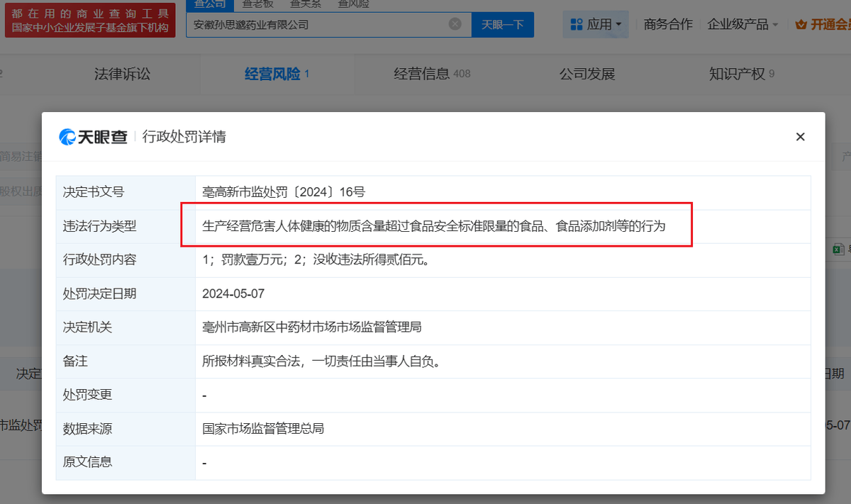Click the 经营风险 1 highlighted tab
Viewport: 851px width, 504px height.
point(274,73)
